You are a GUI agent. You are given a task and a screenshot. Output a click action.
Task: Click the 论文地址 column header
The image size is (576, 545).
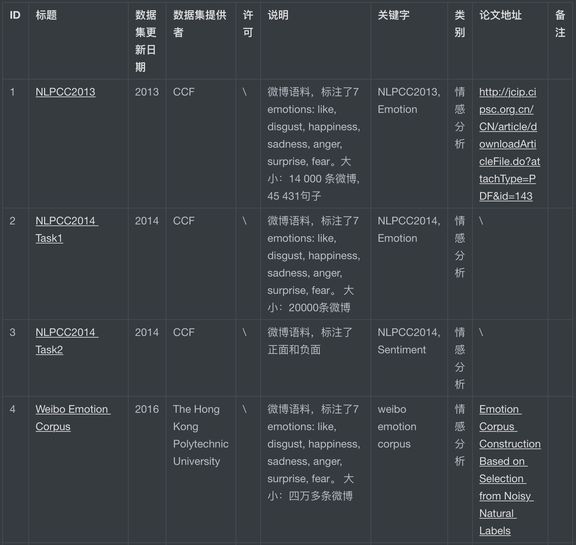500,15
